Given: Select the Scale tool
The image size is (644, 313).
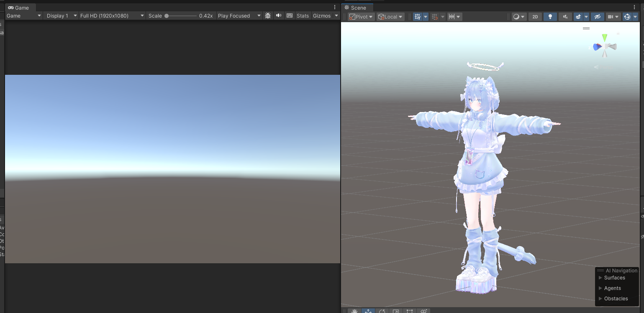Looking at the screenshot, I should [x=396, y=311].
